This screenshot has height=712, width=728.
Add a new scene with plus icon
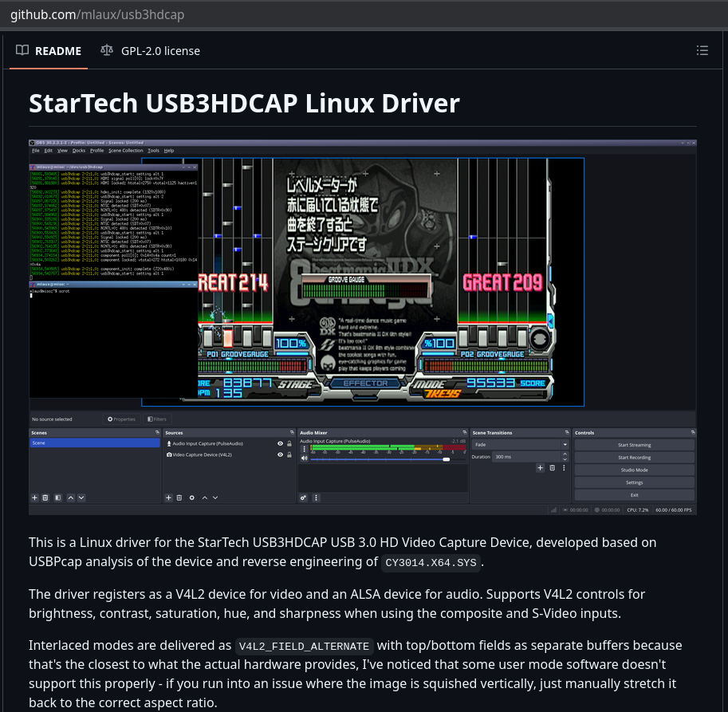[x=34, y=498]
